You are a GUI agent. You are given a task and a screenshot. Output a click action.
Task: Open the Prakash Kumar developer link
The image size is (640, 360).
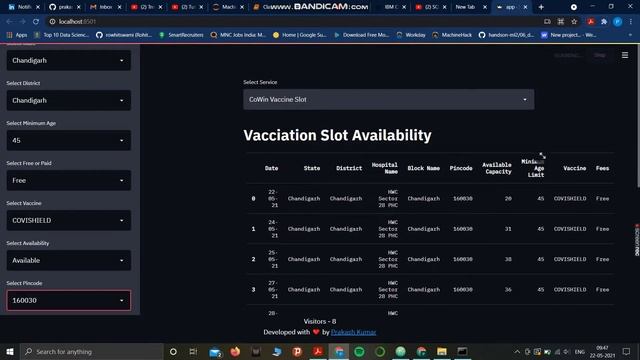point(353,332)
